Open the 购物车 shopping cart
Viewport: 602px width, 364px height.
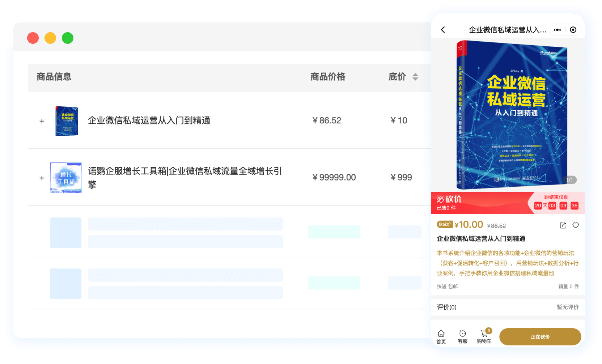point(484,337)
